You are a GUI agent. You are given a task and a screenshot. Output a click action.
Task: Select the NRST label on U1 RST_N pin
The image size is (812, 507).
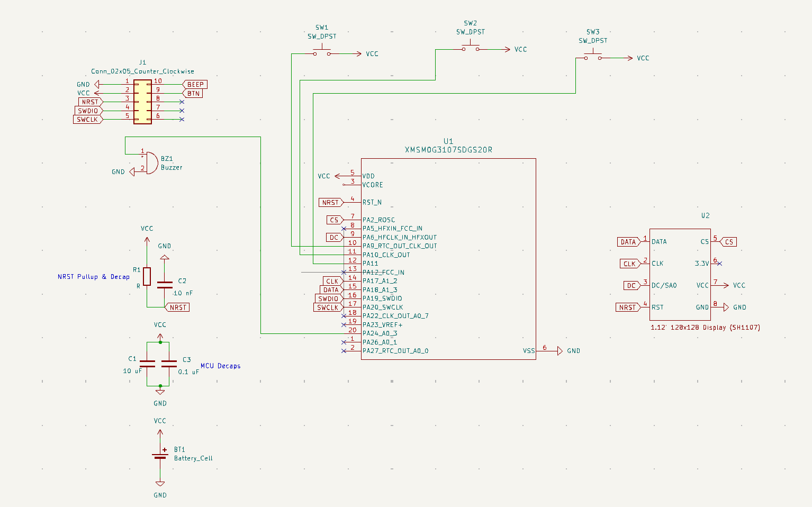coord(331,202)
